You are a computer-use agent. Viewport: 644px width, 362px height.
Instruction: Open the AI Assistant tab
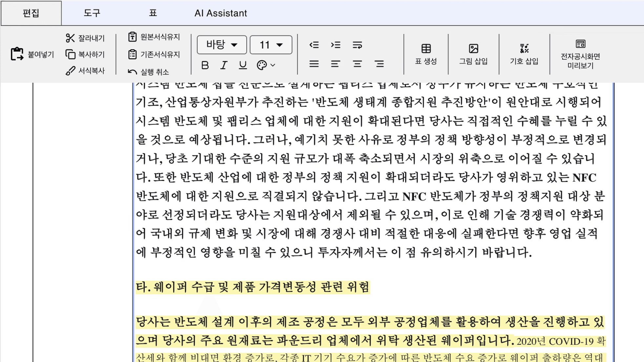[220, 13]
